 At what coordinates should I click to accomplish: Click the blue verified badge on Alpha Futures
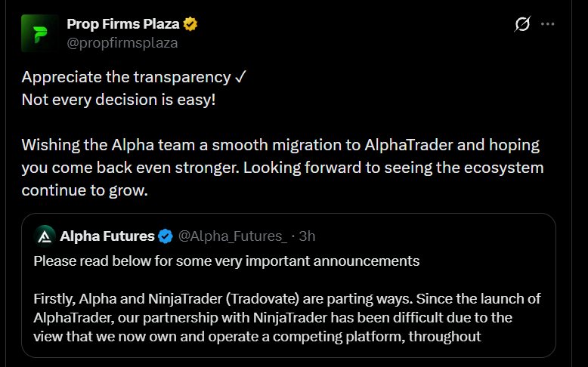166,236
